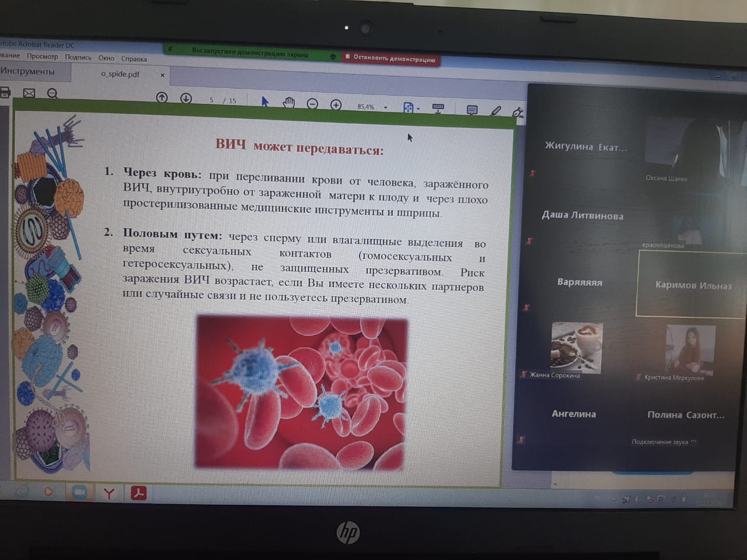The height and width of the screenshot is (560, 747).
Task: Click the page number field showing 5
Action: [211, 100]
